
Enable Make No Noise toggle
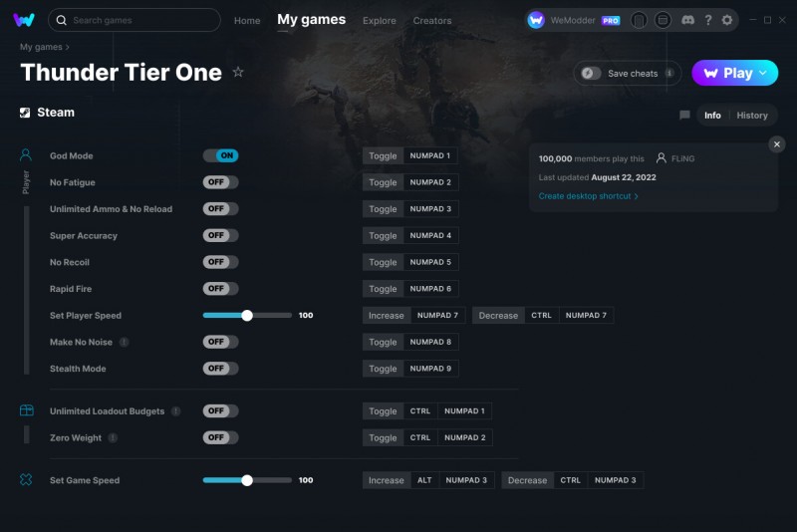[x=220, y=342]
